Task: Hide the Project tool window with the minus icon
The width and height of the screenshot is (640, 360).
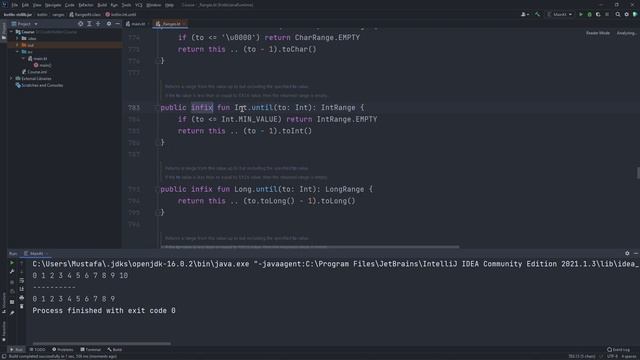Action: pos(118,24)
